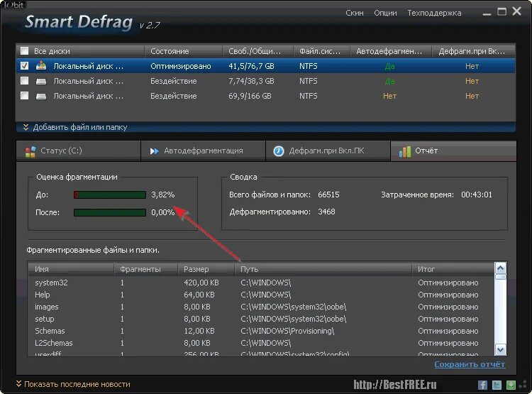Click drive icon of the 69,9/166 GB disk

(x=41, y=96)
